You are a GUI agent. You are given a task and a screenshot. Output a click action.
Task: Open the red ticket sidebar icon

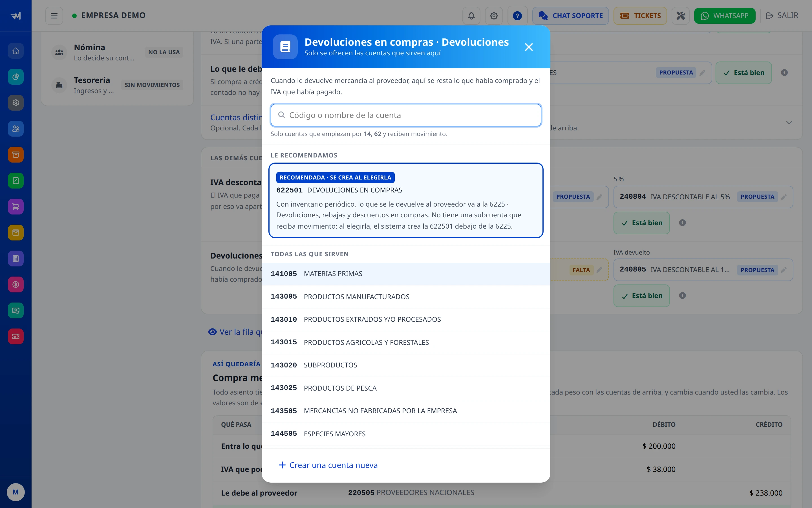point(16,336)
